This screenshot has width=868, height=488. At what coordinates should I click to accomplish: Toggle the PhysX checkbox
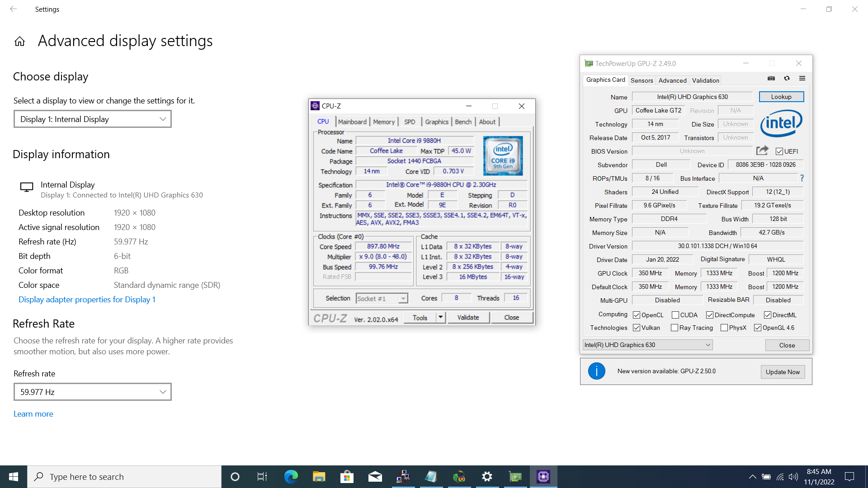pyautogui.click(x=724, y=328)
